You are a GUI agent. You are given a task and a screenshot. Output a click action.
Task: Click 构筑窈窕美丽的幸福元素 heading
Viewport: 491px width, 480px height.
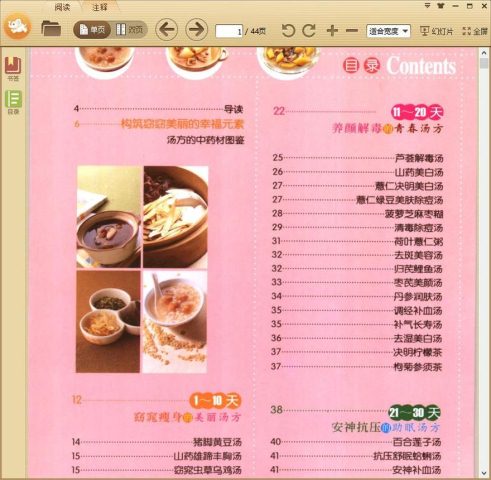click(x=182, y=124)
